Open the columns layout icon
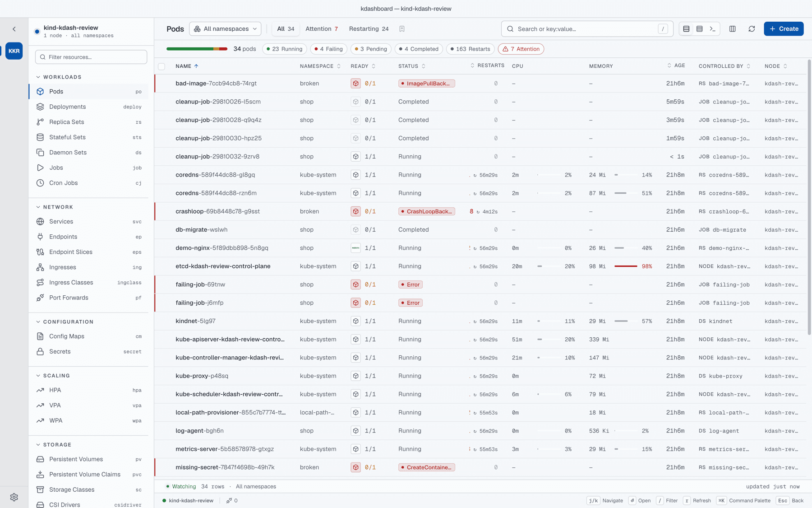Viewport: 812px width, 508px height. click(x=733, y=29)
